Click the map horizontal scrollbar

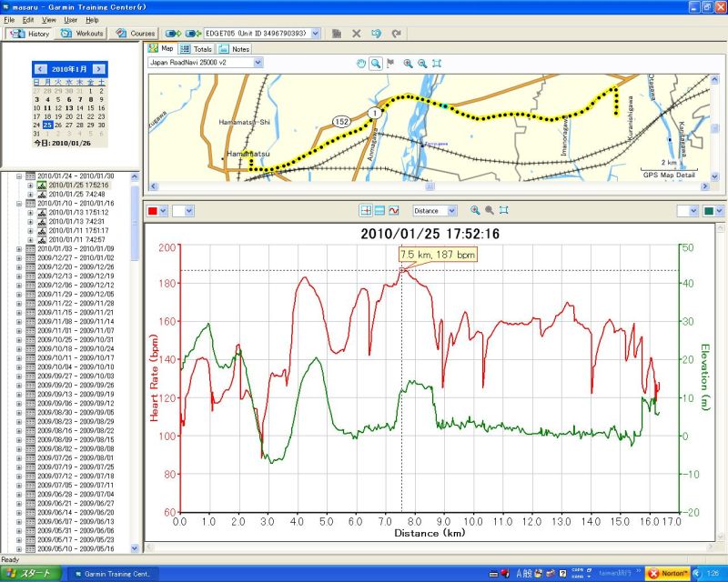pos(430,186)
